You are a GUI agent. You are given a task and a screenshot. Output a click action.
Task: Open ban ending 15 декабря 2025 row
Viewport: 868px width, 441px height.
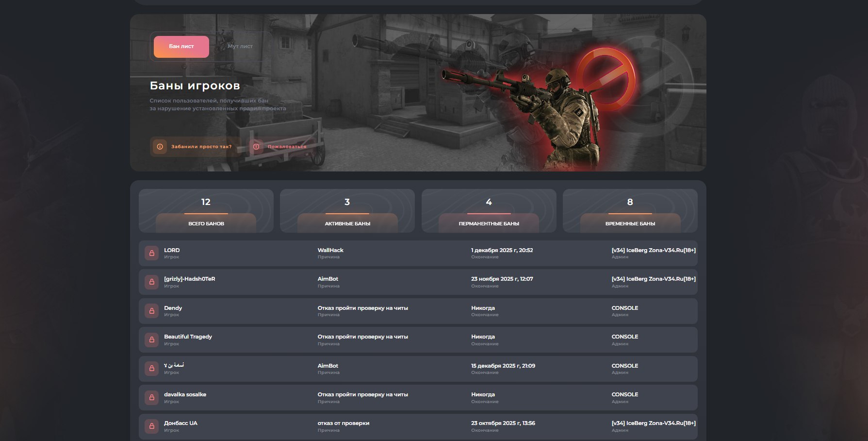coord(503,366)
